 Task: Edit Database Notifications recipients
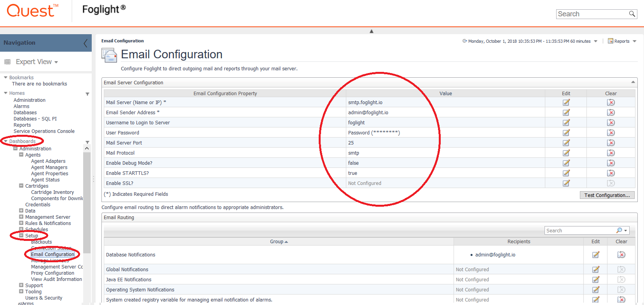pos(596,254)
